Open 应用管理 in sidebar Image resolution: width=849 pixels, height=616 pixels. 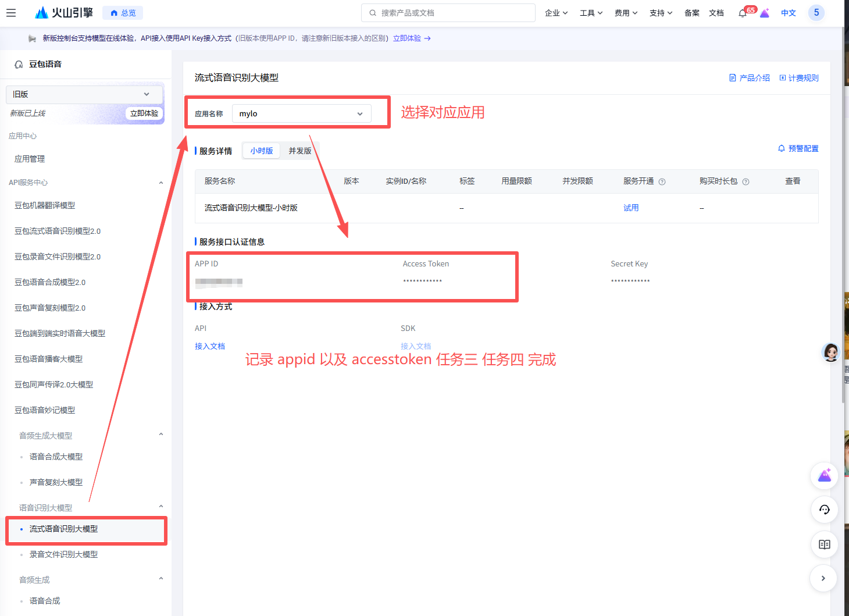pyautogui.click(x=30, y=159)
